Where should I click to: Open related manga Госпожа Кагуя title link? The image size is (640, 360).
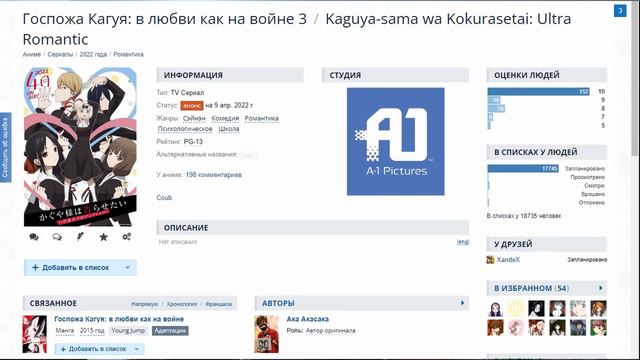[x=119, y=319]
